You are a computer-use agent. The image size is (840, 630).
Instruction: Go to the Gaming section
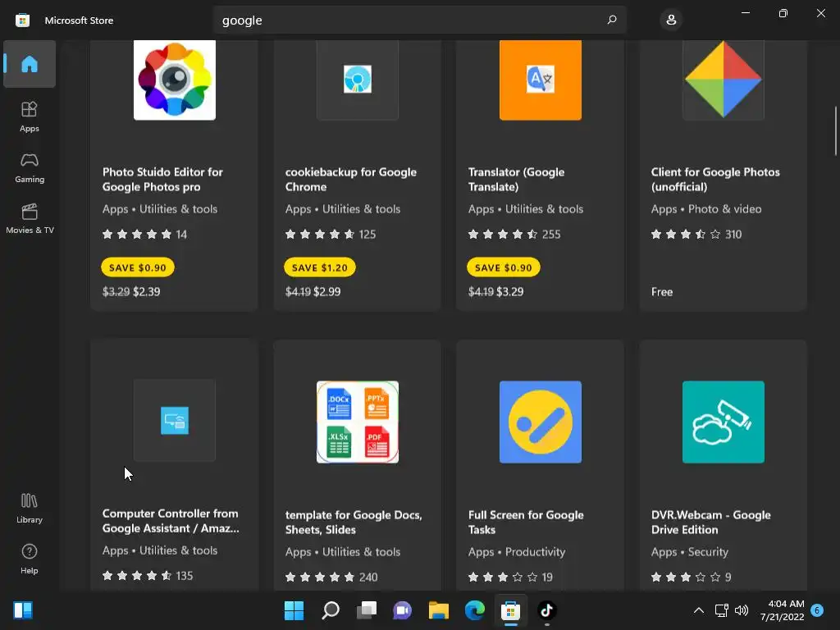tap(30, 167)
